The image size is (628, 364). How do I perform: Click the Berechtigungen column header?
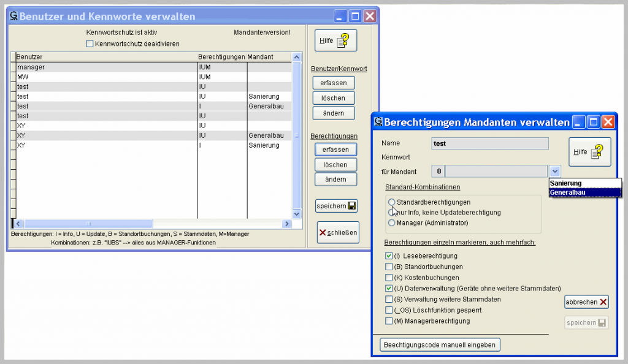point(221,57)
